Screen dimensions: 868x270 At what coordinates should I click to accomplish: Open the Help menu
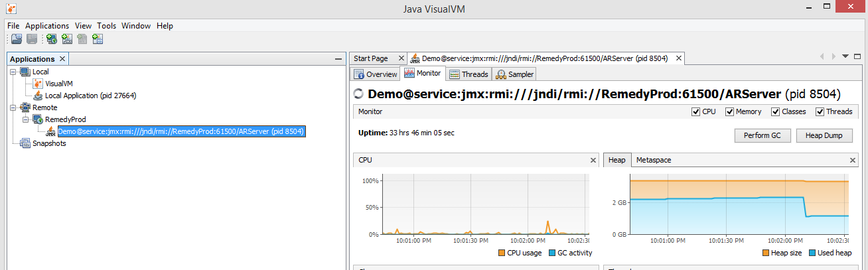click(x=165, y=26)
